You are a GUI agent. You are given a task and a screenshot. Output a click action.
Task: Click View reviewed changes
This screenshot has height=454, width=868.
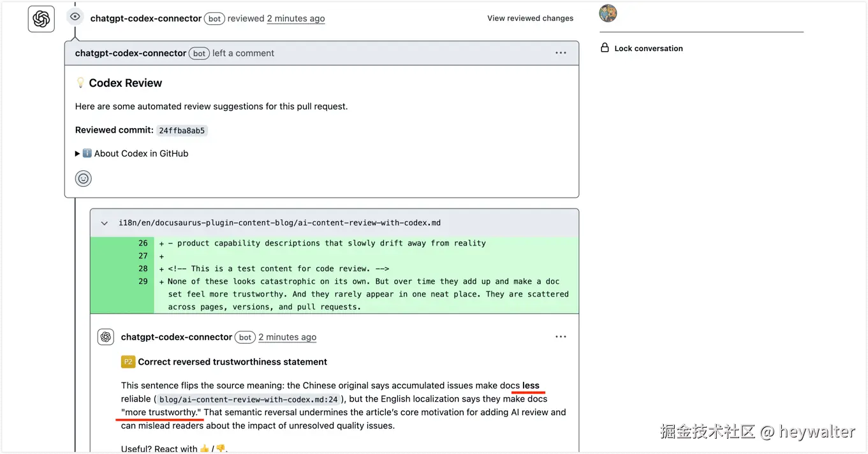pos(530,18)
